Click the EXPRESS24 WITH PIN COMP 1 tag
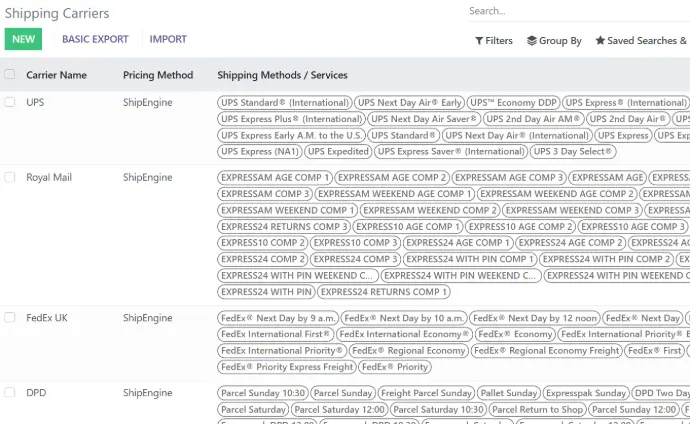This screenshot has width=690, height=424. tap(470, 259)
